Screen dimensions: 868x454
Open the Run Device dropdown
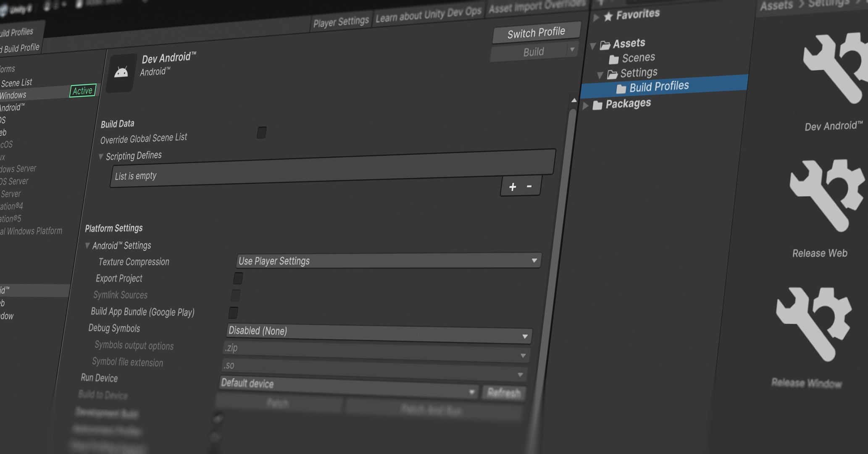tap(348, 387)
